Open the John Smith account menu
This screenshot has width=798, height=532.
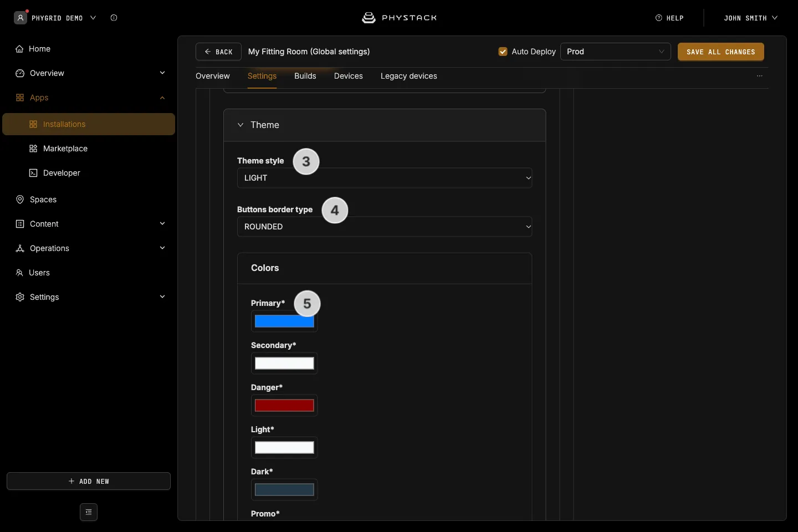click(751, 18)
